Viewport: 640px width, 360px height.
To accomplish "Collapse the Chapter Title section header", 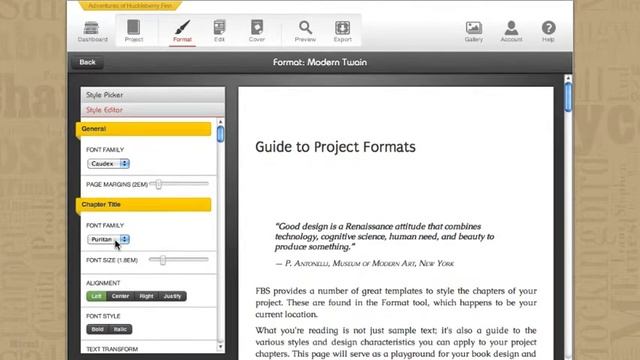I will pyautogui.click(x=144, y=204).
